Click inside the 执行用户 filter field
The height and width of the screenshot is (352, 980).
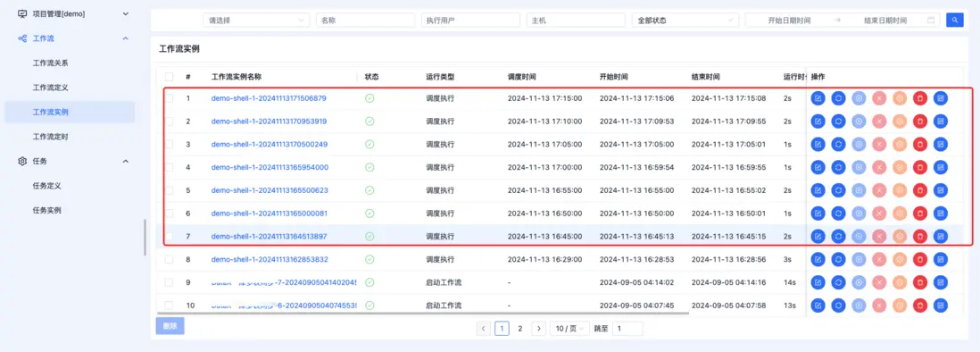(470, 20)
